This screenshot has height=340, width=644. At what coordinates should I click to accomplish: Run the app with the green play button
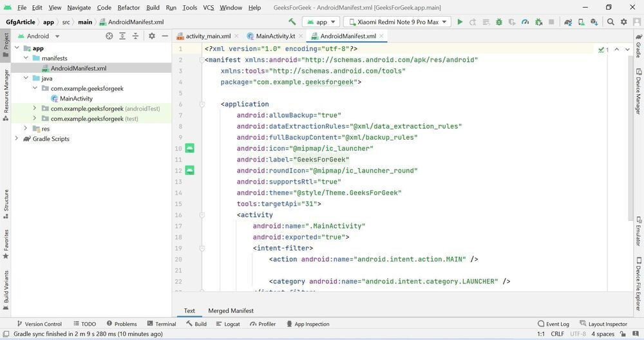[x=460, y=22]
